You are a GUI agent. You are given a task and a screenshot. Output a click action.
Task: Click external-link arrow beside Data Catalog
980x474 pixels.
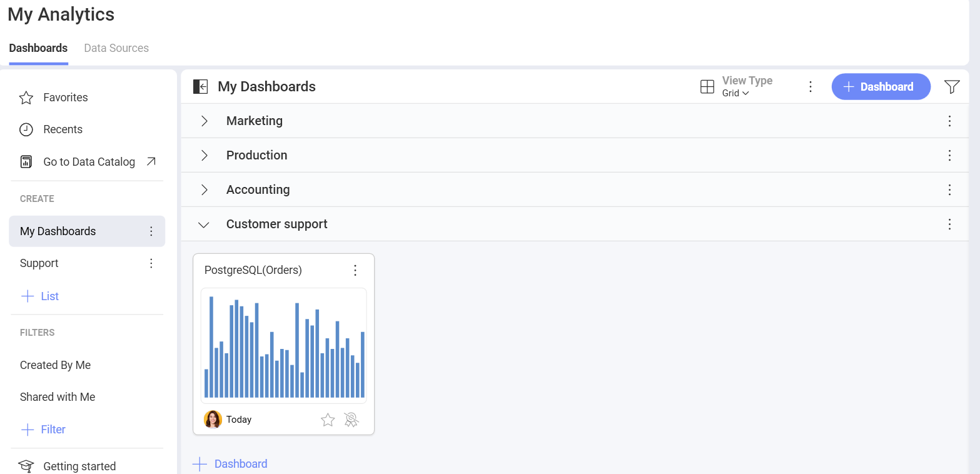pos(151,161)
